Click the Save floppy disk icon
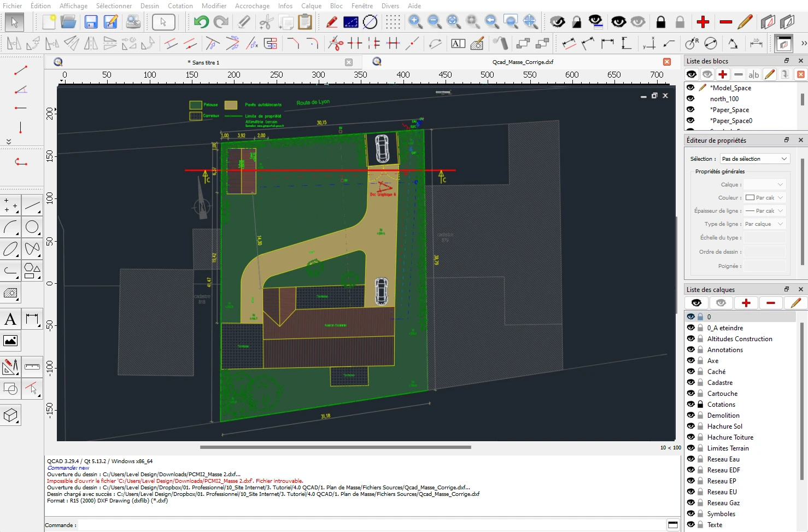 click(x=91, y=22)
